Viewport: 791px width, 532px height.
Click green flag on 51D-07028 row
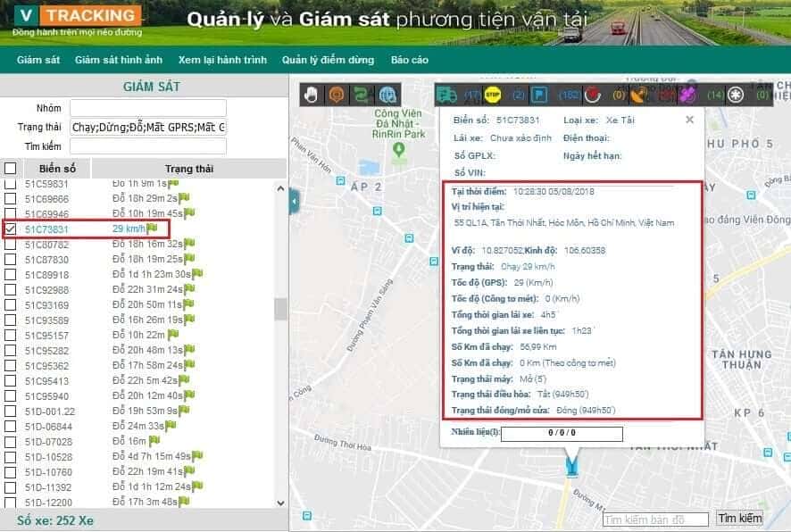coord(154,441)
